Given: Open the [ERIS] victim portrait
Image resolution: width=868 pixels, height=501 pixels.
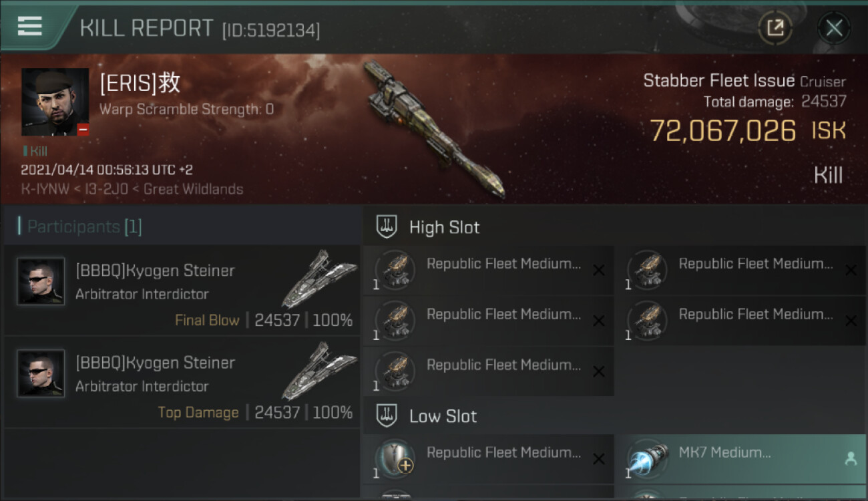Looking at the screenshot, I should tap(55, 102).
